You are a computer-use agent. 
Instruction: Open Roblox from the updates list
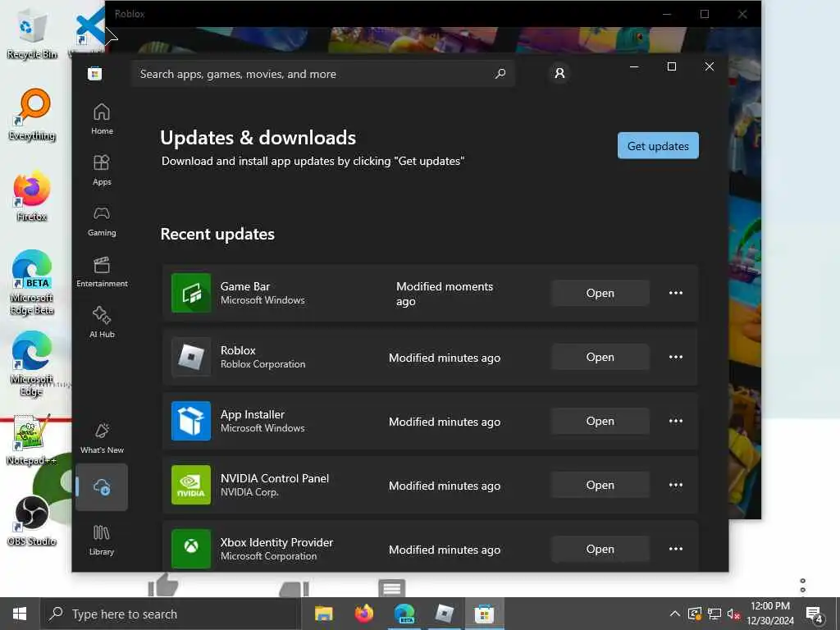tap(600, 358)
